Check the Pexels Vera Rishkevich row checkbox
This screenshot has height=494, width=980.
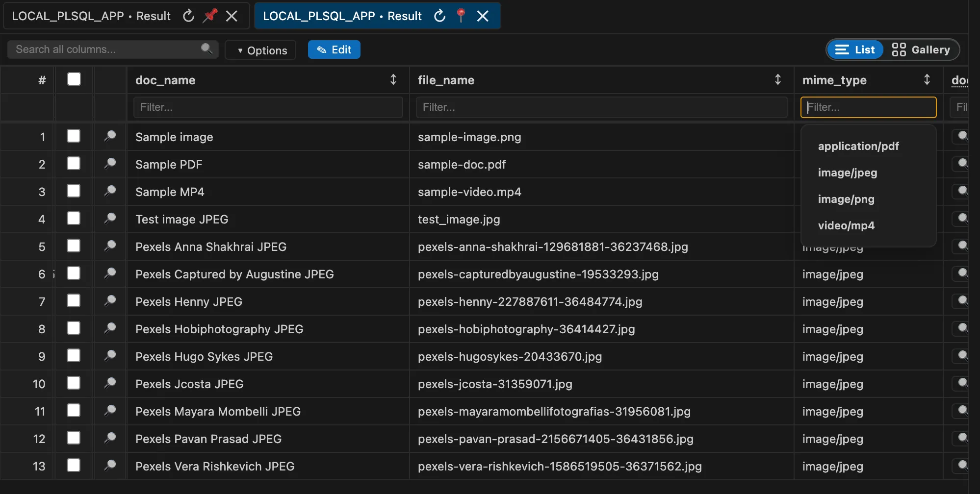[x=74, y=465]
